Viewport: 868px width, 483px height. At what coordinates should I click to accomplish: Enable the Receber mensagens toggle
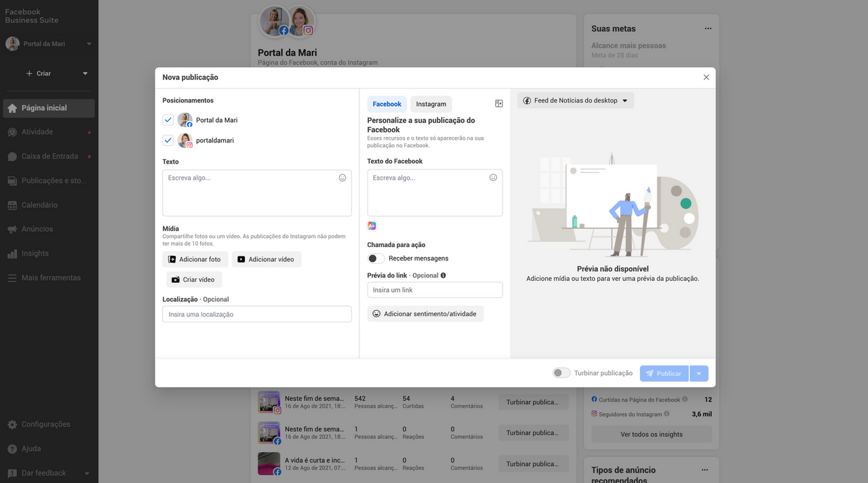click(x=376, y=258)
